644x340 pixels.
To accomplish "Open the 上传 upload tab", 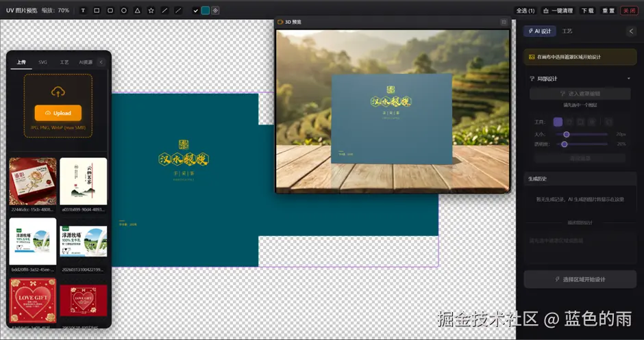I will pyautogui.click(x=21, y=62).
